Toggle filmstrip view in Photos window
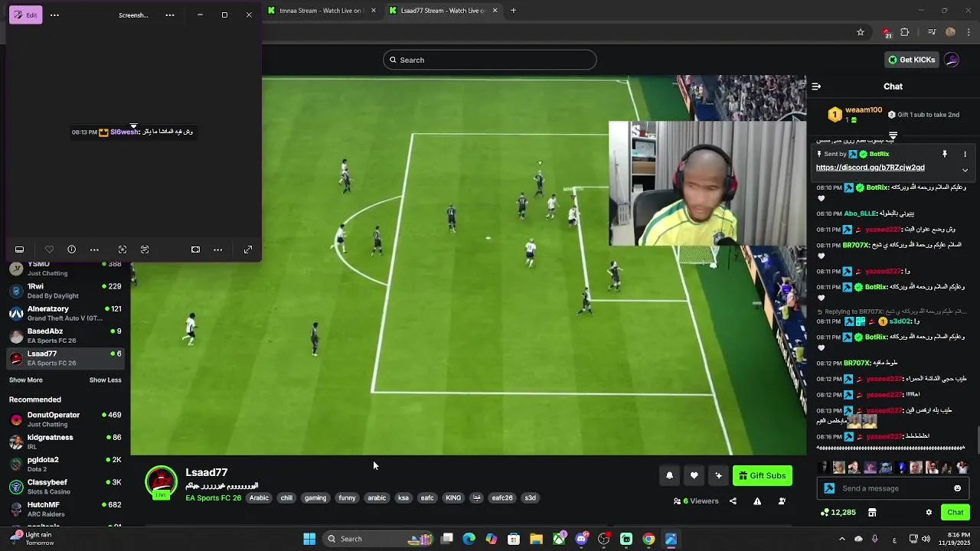Image resolution: width=980 pixels, height=551 pixels. point(19,249)
